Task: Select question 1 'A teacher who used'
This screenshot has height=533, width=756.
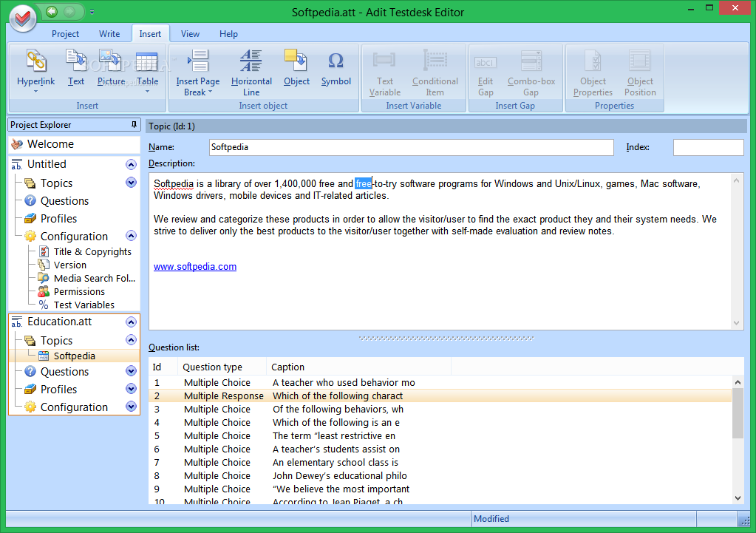Action: pos(440,382)
